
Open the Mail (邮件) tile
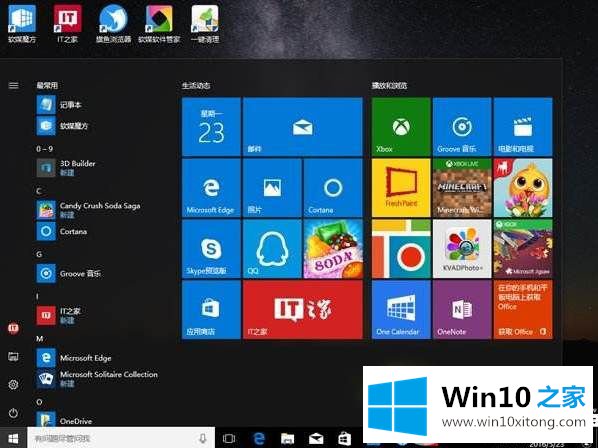(302, 127)
